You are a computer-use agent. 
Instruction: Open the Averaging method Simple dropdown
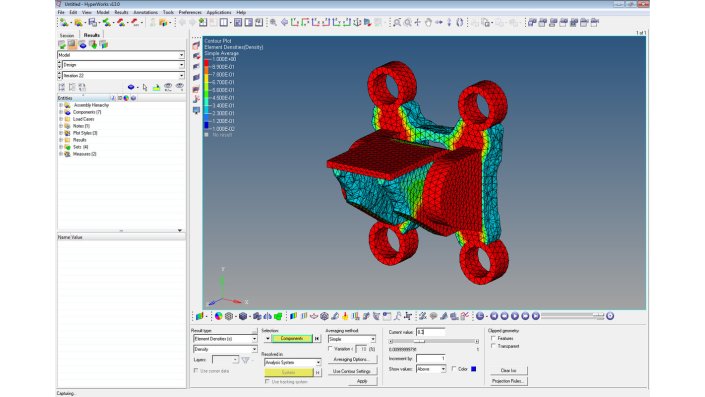point(352,339)
